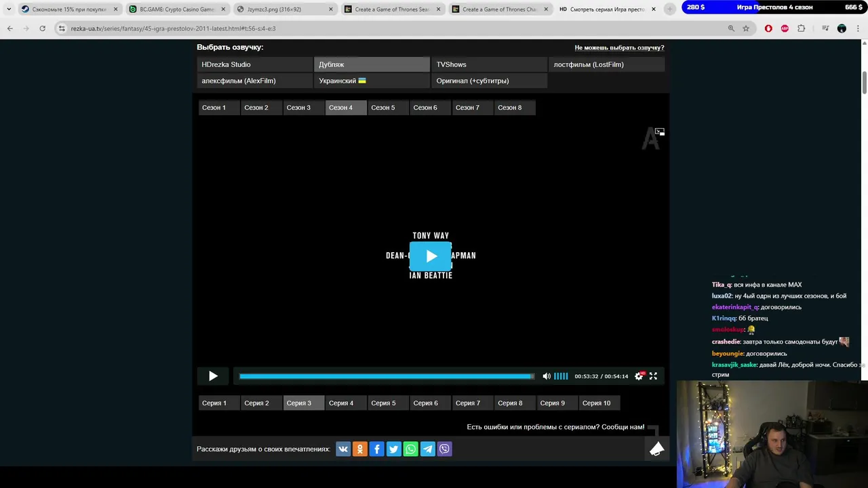The width and height of the screenshot is (868, 488).
Task: Switch to the BC.GAME Crypto Casino tab
Action: coord(176,9)
